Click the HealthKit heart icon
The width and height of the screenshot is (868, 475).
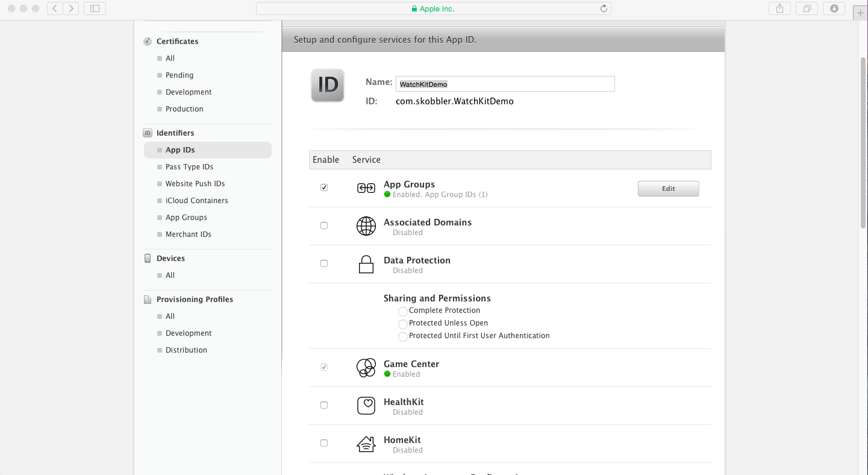366,406
